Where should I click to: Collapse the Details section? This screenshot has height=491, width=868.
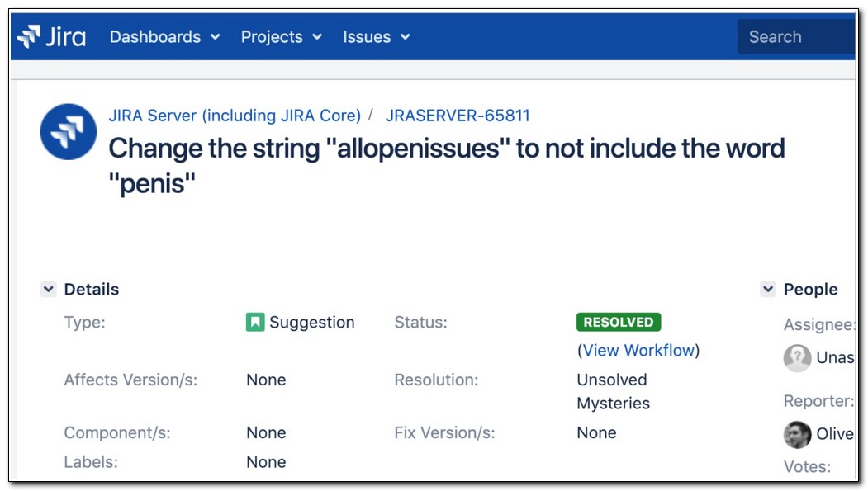coord(49,290)
